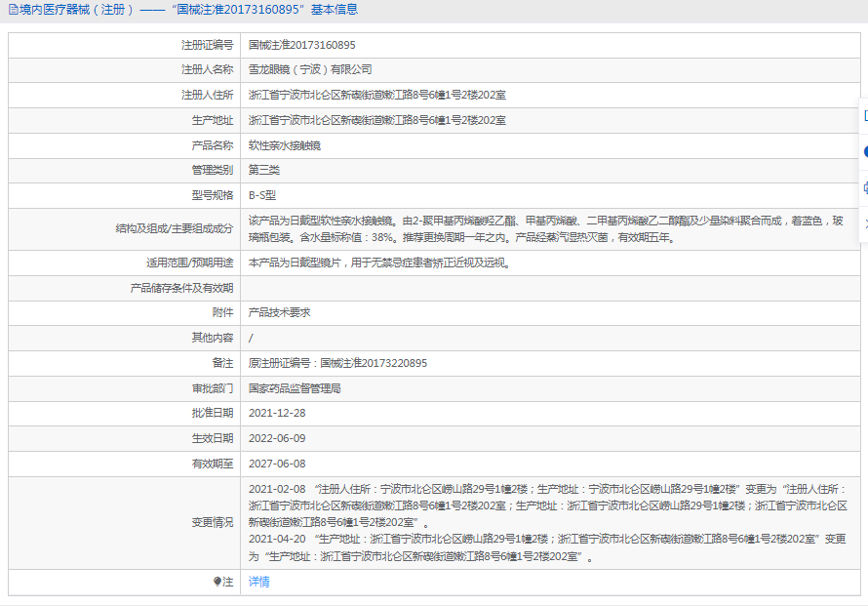Click the model specification B-S型

pyautogui.click(x=262, y=195)
